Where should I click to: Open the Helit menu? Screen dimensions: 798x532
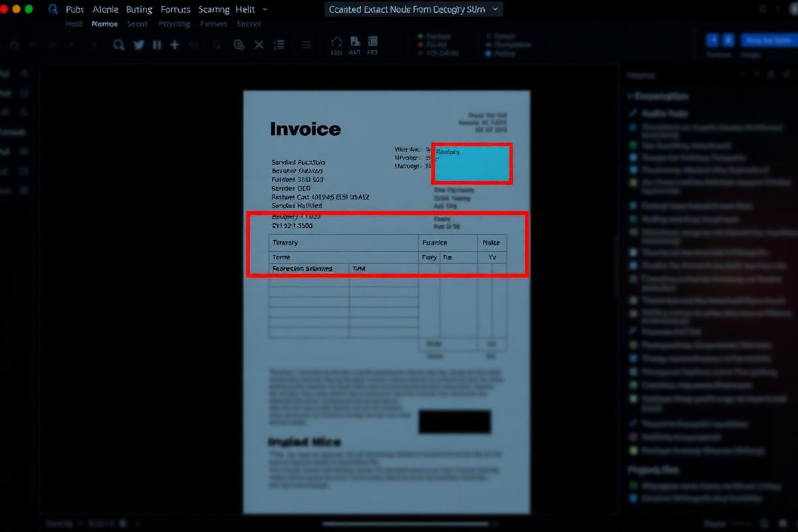tap(245, 9)
